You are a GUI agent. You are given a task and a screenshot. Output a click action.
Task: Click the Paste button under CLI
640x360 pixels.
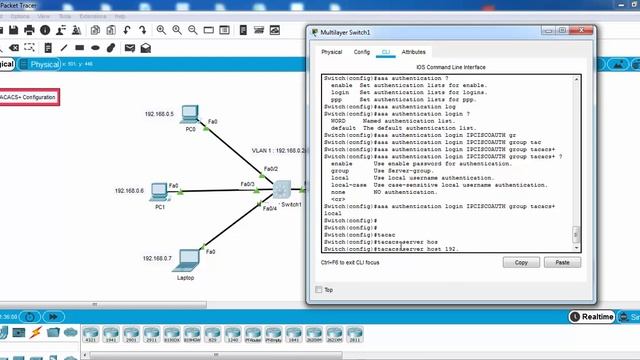[562, 262]
